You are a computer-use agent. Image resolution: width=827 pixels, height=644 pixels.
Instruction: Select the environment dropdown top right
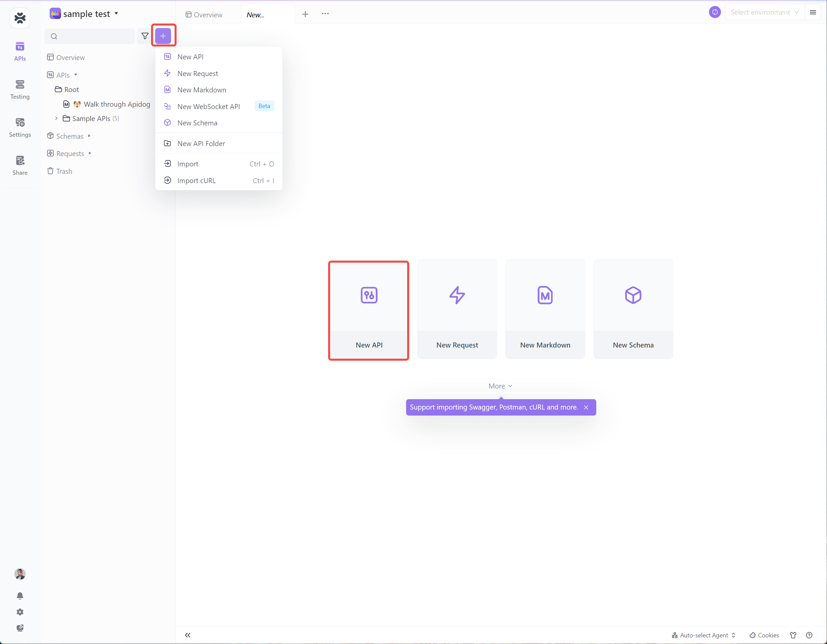point(765,13)
